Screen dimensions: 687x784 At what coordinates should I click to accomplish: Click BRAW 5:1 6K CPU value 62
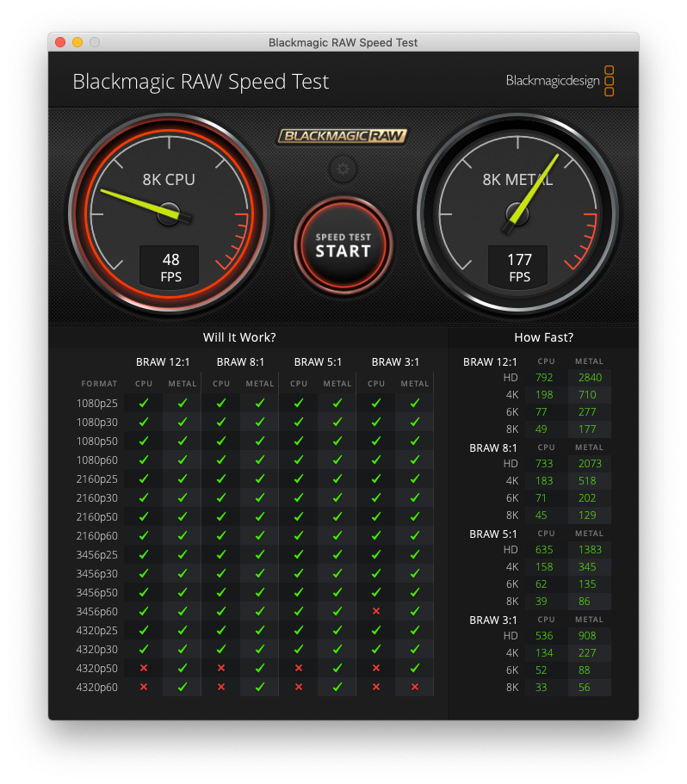tap(541, 584)
